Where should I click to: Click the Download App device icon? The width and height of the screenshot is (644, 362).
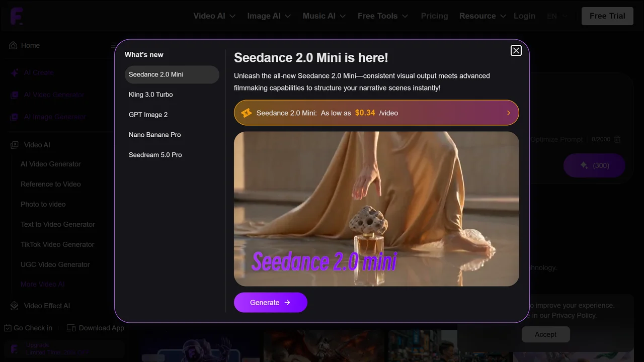pos(71,328)
